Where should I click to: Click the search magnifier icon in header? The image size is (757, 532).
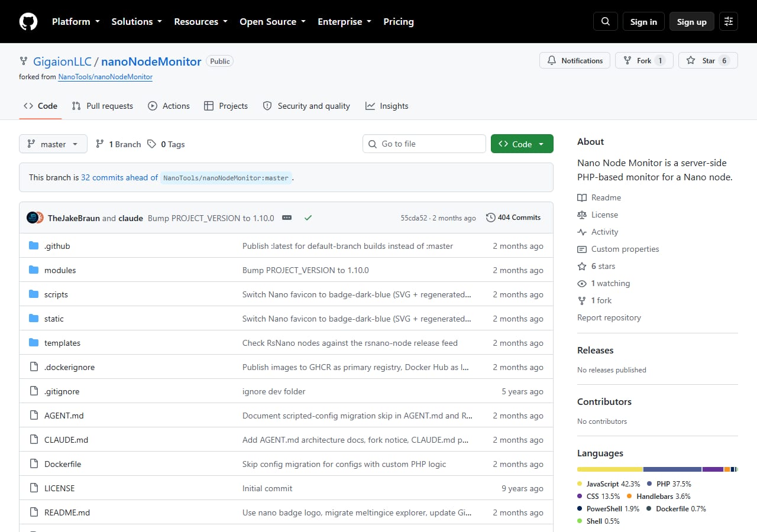(x=606, y=22)
